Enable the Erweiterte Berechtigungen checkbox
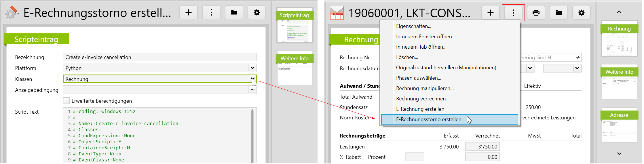This screenshot has height=164, width=644. [67, 101]
